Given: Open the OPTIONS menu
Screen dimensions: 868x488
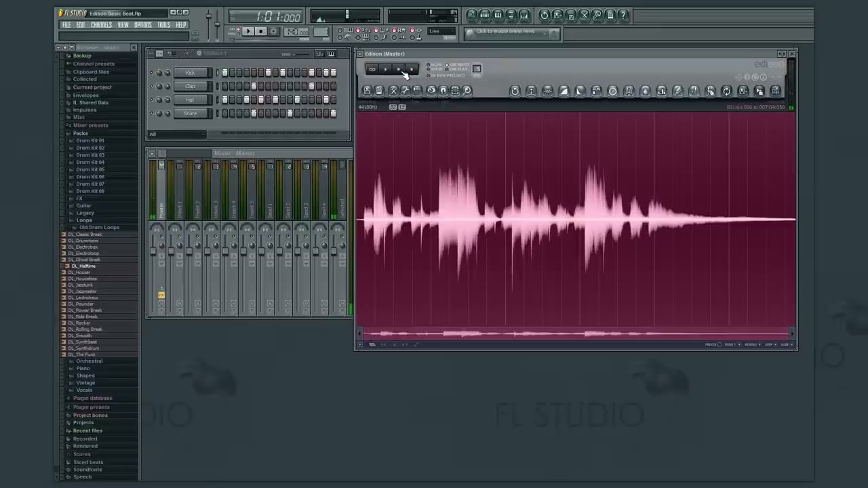Looking at the screenshot, I should (143, 25).
